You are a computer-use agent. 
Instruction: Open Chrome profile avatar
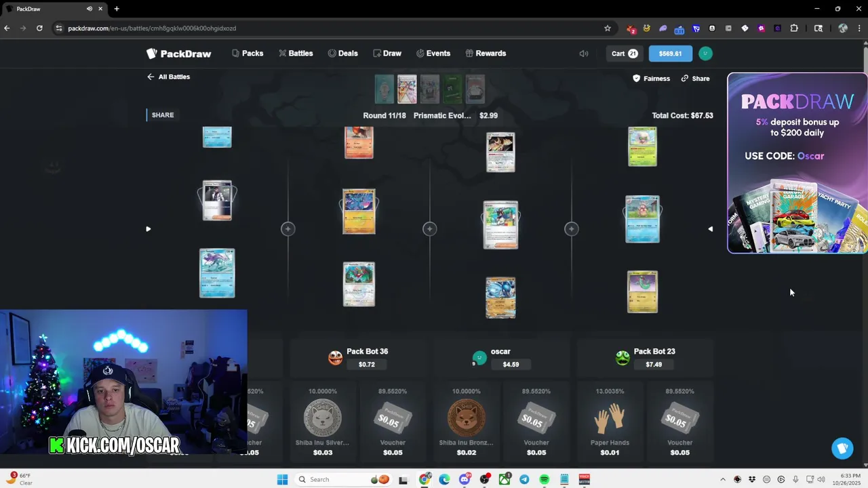tap(843, 28)
